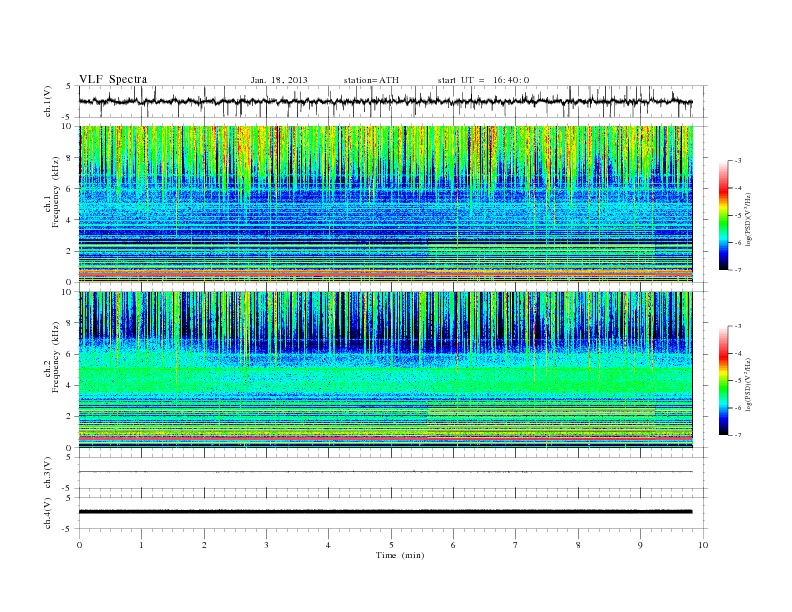This screenshot has width=792, height=612.
Task: Click the "6" minute time axis label
Action: (453, 545)
